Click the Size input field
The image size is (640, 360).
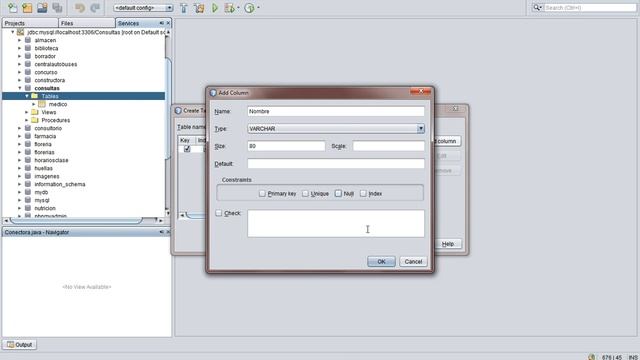pyautogui.click(x=286, y=146)
